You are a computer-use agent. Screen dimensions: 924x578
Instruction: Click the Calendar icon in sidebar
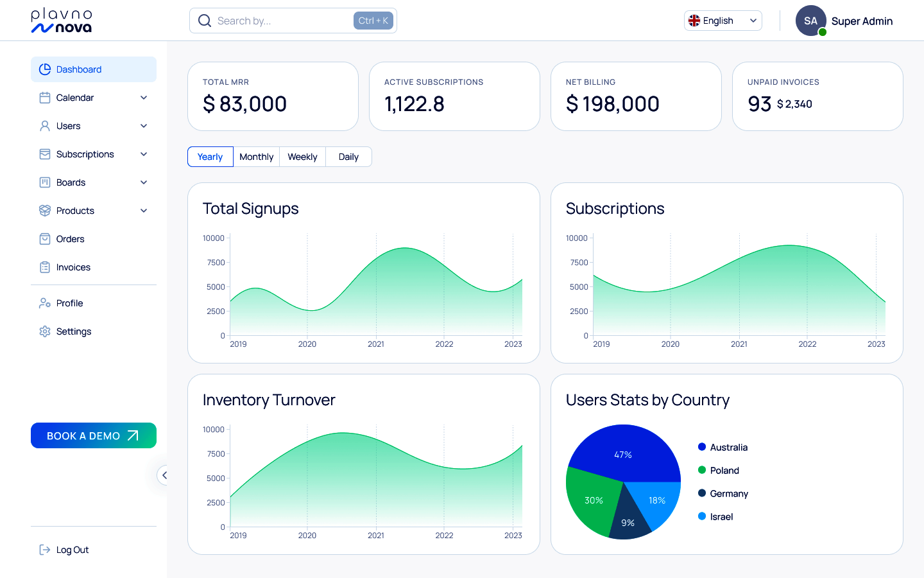[45, 98]
